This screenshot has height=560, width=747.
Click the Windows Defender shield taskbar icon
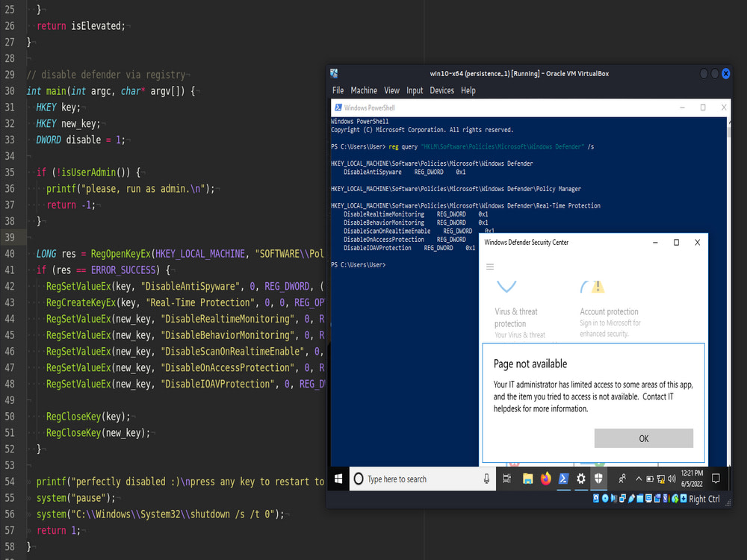pyautogui.click(x=598, y=479)
